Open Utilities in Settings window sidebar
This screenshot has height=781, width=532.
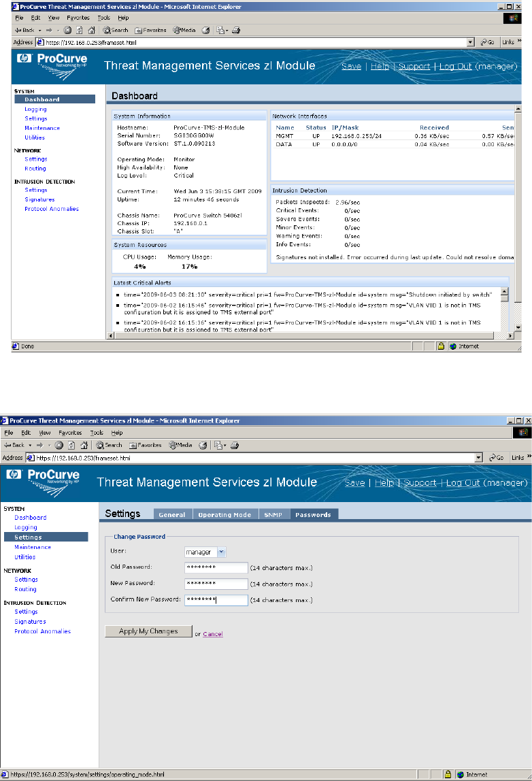pyautogui.click(x=25, y=557)
